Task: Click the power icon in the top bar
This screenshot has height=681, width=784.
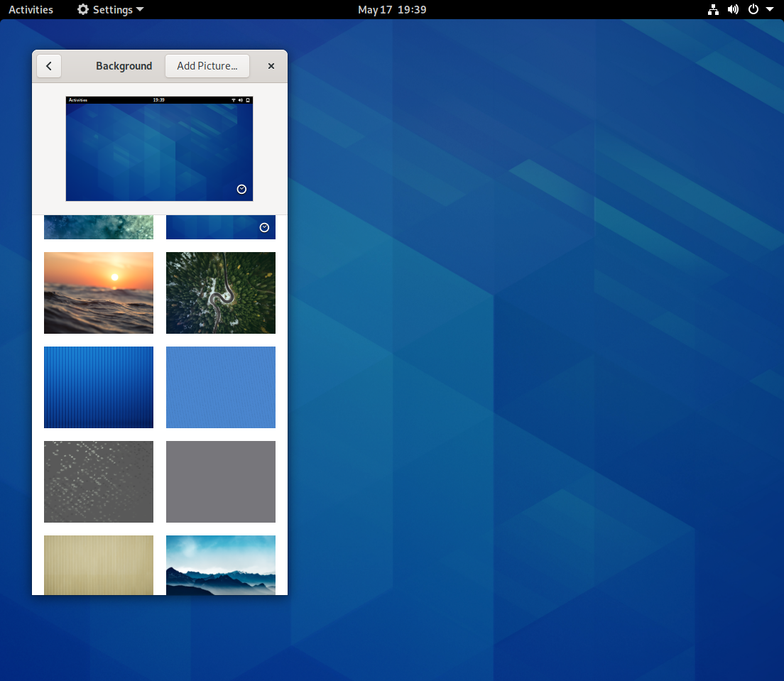Action: click(x=753, y=9)
